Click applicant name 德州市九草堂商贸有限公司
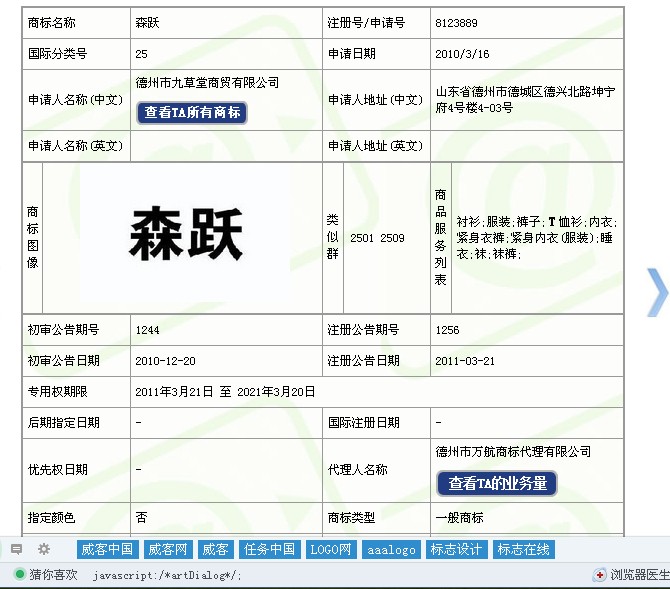 207,83
